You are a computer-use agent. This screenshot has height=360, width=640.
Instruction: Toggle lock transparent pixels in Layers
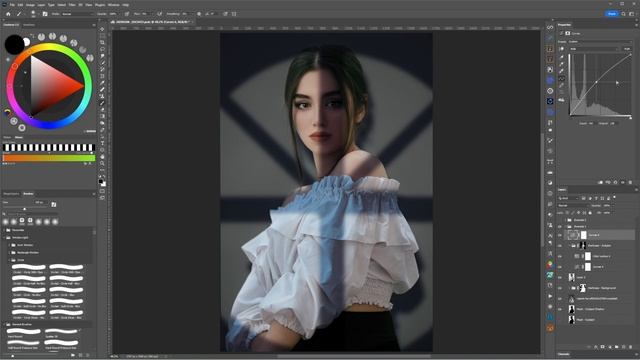pos(567,213)
